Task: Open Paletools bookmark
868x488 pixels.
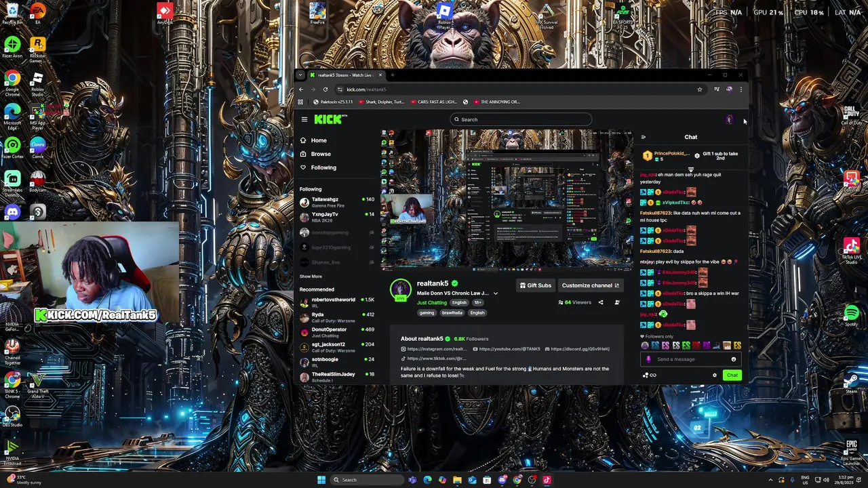Action: pyautogui.click(x=333, y=102)
